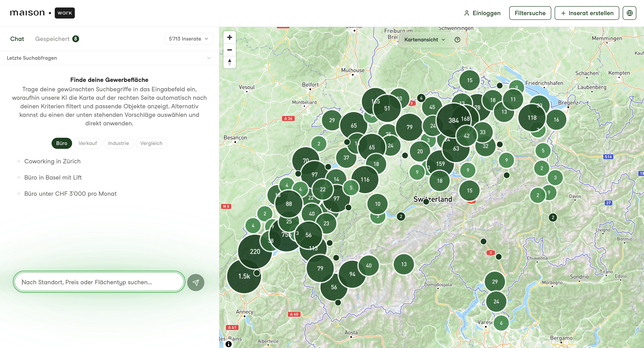Select the 220 listings map cluster
This screenshot has width=644, height=348.
[x=255, y=251]
